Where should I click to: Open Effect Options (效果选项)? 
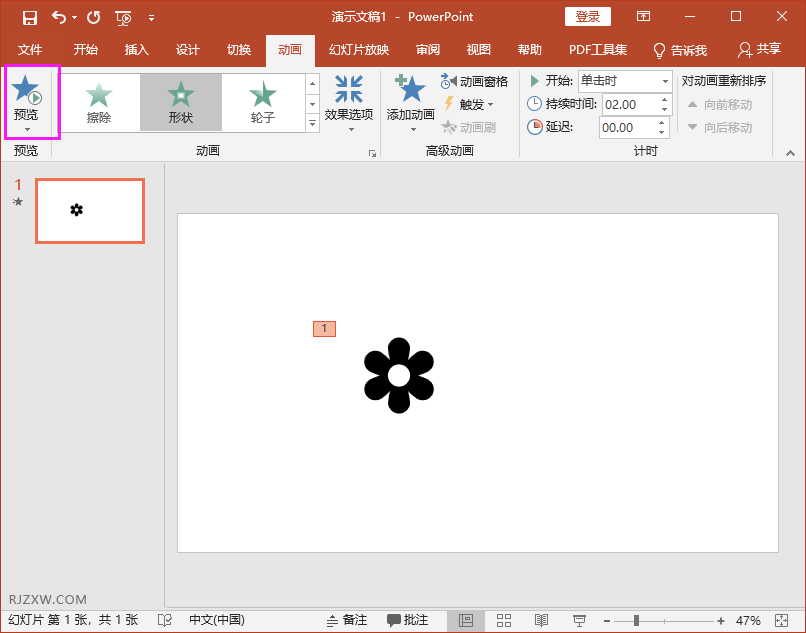(x=349, y=102)
